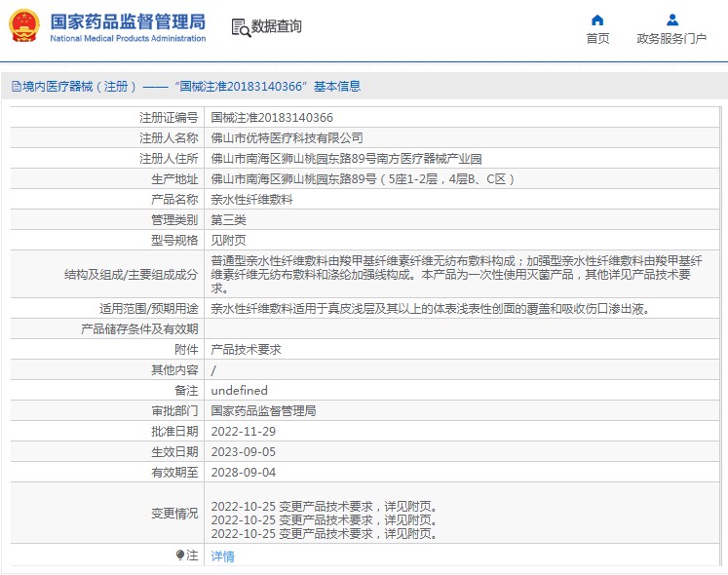Viewport: 728px width, 575px height.
Task: Click the 产品储存条件及有效期 label
Action: pyautogui.click(x=139, y=328)
